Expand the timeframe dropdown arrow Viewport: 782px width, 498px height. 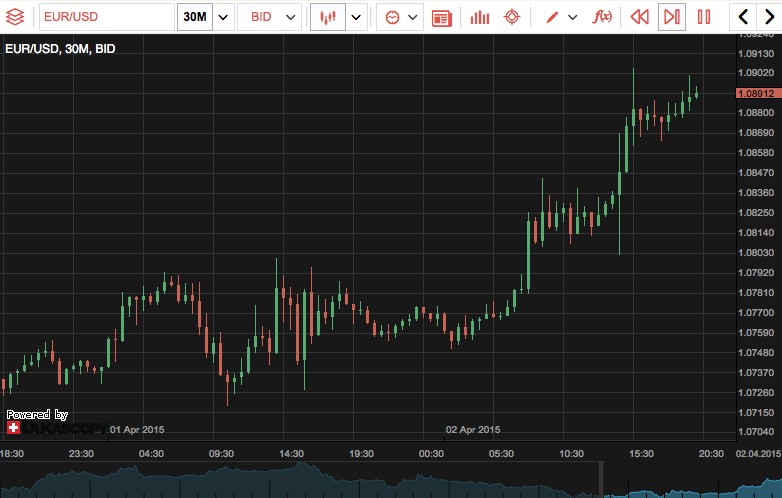tap(223, 17)
